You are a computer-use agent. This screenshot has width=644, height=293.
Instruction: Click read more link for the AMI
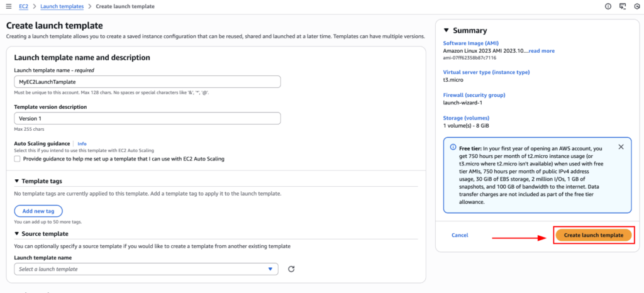pyautogui.click(x=542, y=51)
